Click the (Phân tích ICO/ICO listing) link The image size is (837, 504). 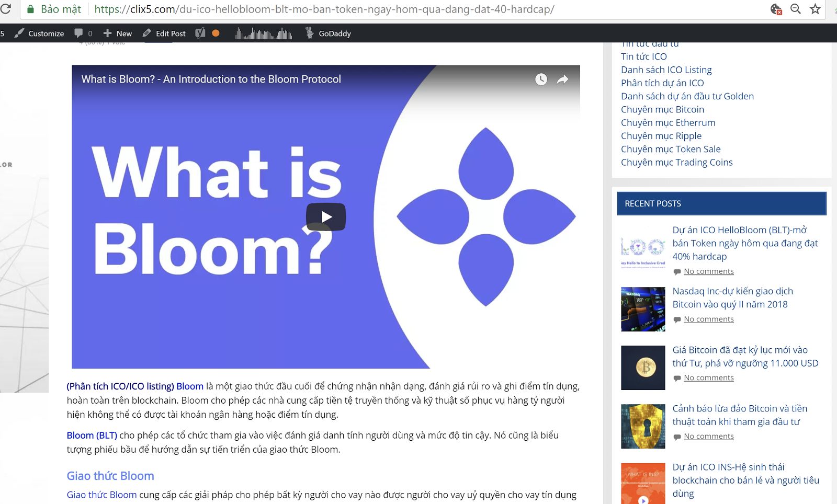coord(120,386)
